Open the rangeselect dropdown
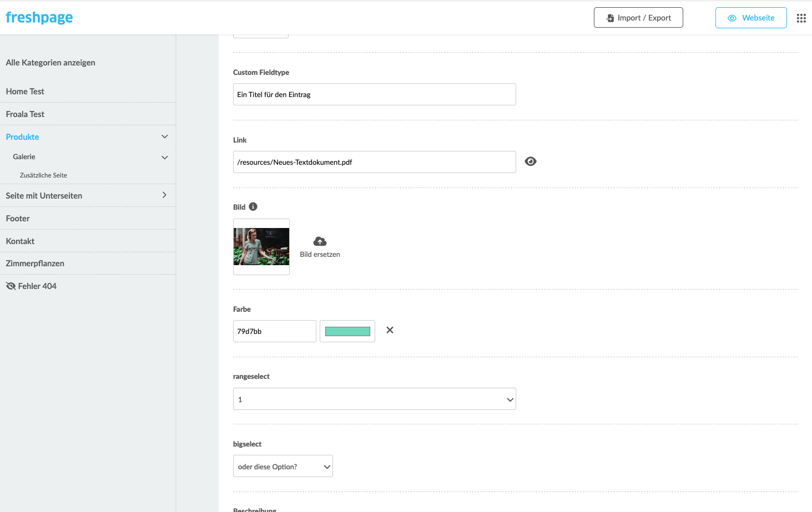812x512 pixels. [375, 399]
